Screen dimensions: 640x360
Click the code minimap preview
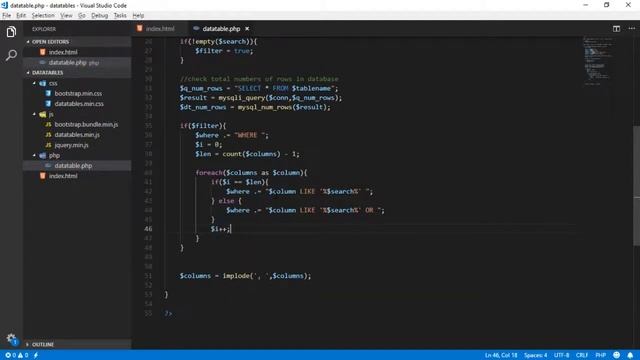coord(598,61)
